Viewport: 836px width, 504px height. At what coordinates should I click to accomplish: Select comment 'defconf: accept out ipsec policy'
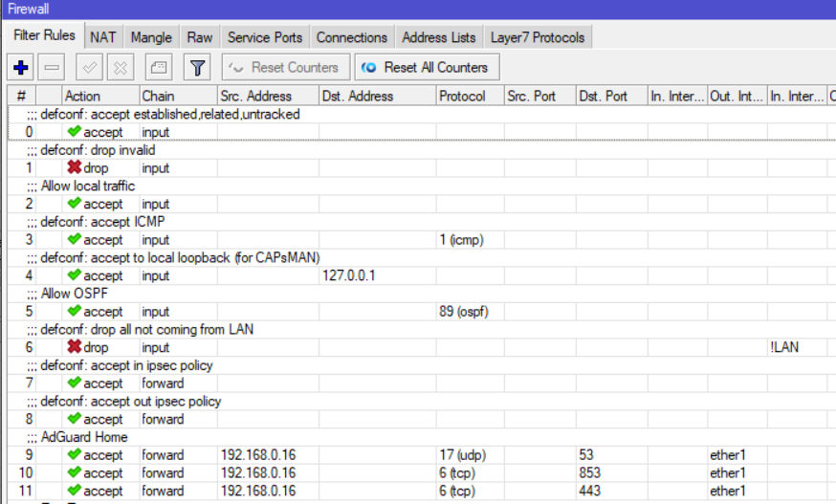pos(131,401)
